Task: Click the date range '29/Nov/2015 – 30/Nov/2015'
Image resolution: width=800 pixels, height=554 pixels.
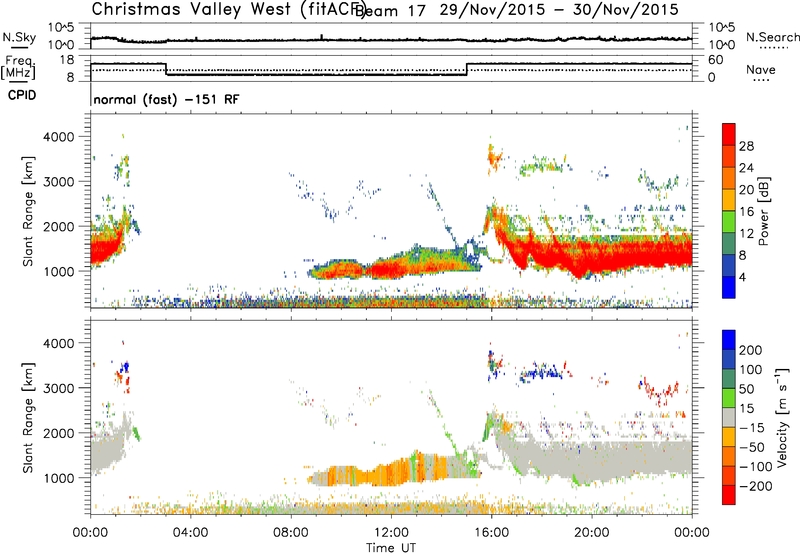Action: (559, 10)
